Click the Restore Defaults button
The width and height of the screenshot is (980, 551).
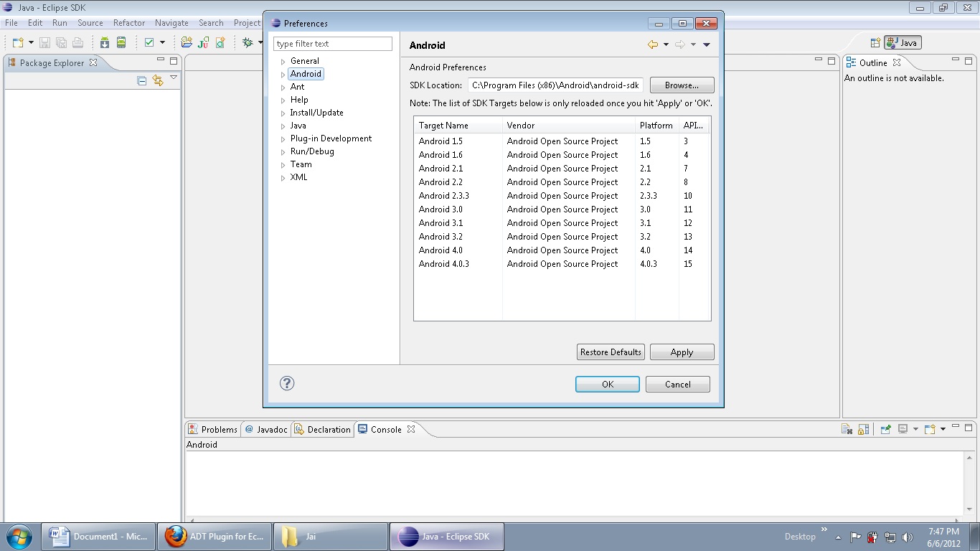tap(611, 352)
